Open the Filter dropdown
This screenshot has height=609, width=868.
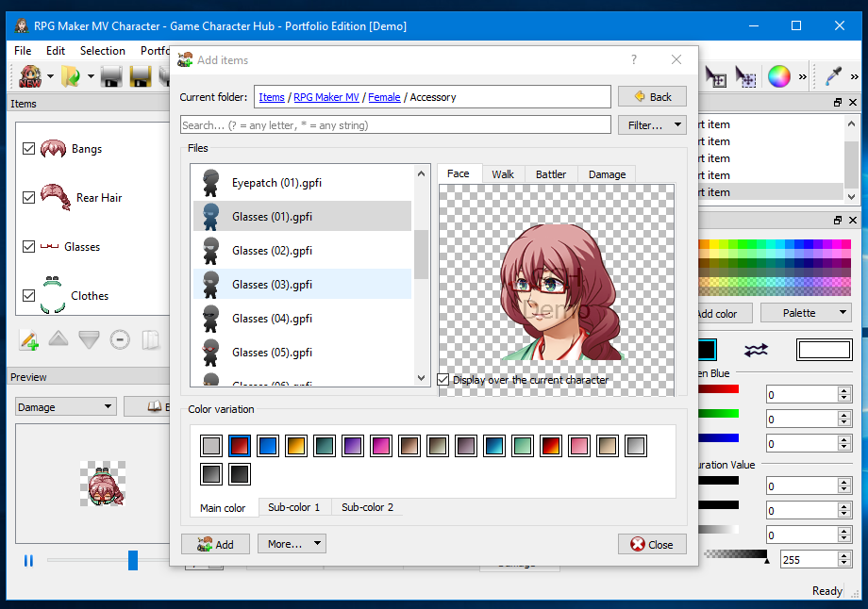point(652,125)
